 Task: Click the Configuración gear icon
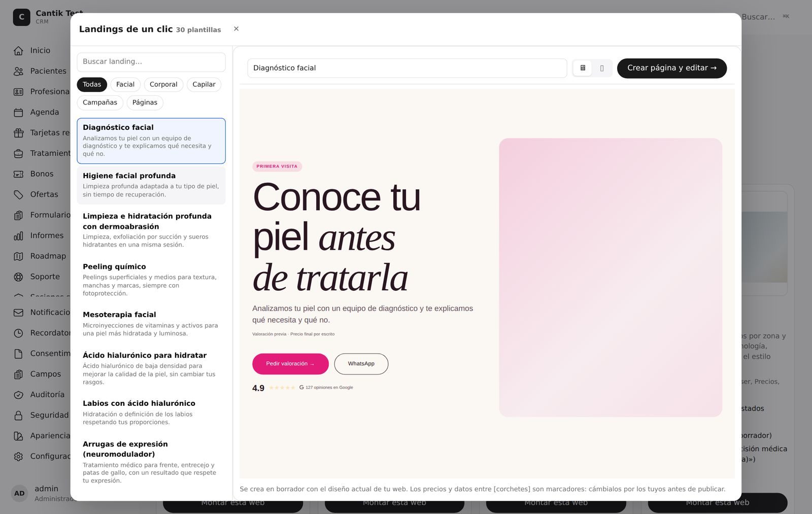tap(18, 456)
